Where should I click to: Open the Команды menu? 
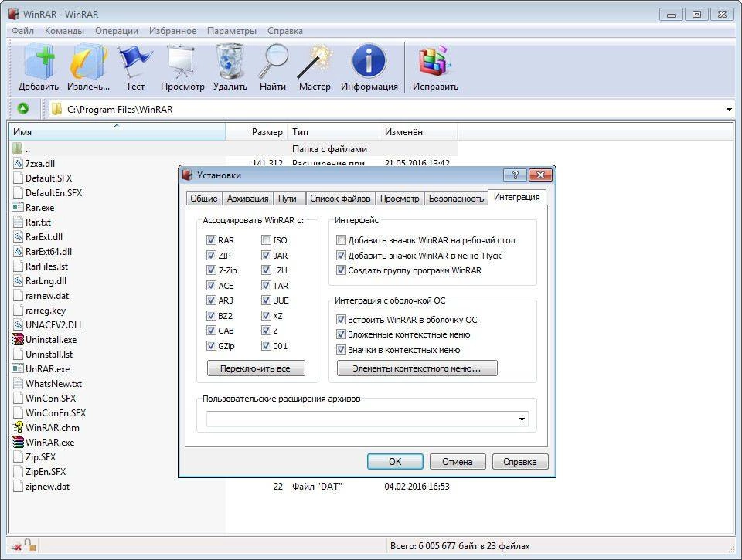64,31
